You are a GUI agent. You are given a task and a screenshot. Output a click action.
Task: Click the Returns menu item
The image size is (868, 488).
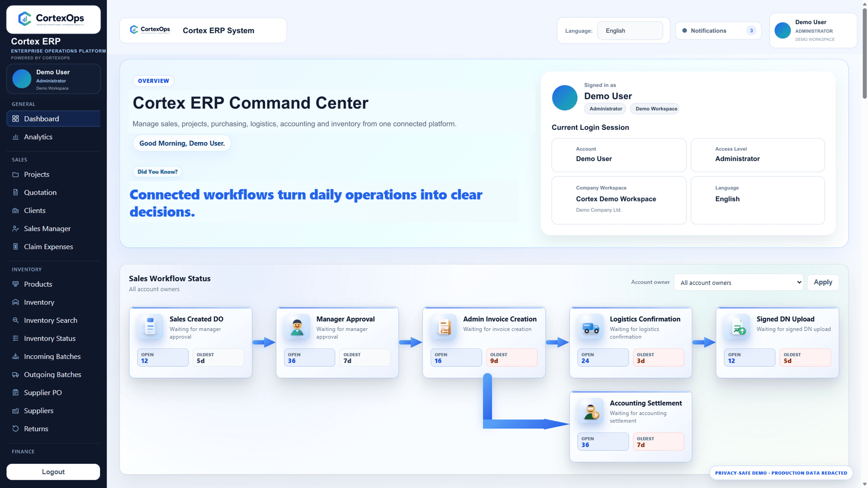(53, 429)
